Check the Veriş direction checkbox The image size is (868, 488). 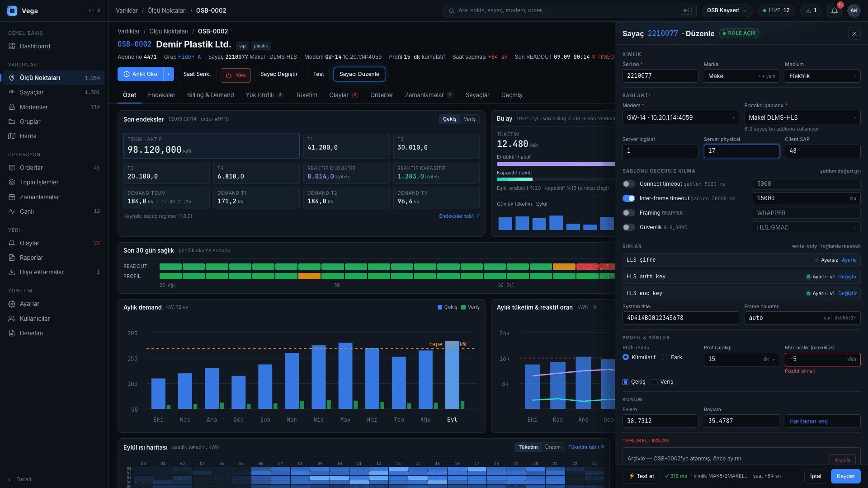tap(655, 382)
